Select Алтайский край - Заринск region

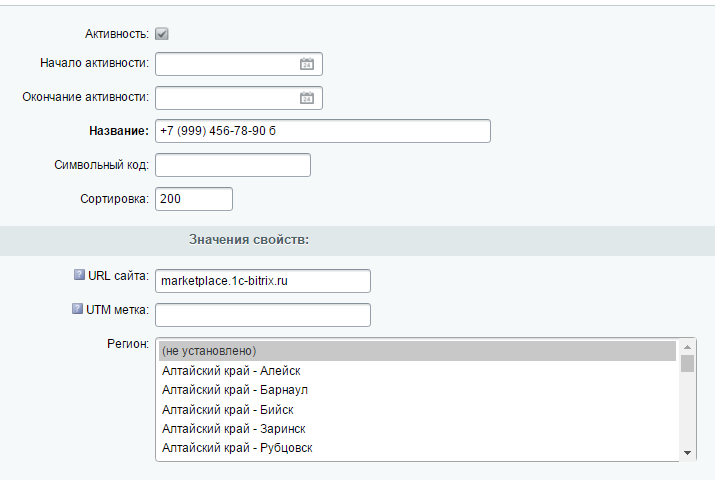pos(415,428)
